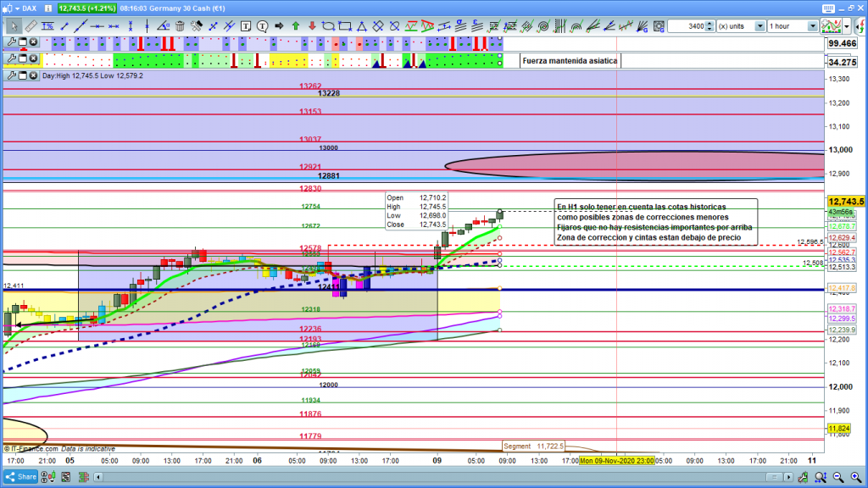Click the Share button
The width and height of the screenshot is (868, 488).
[21, 477]
